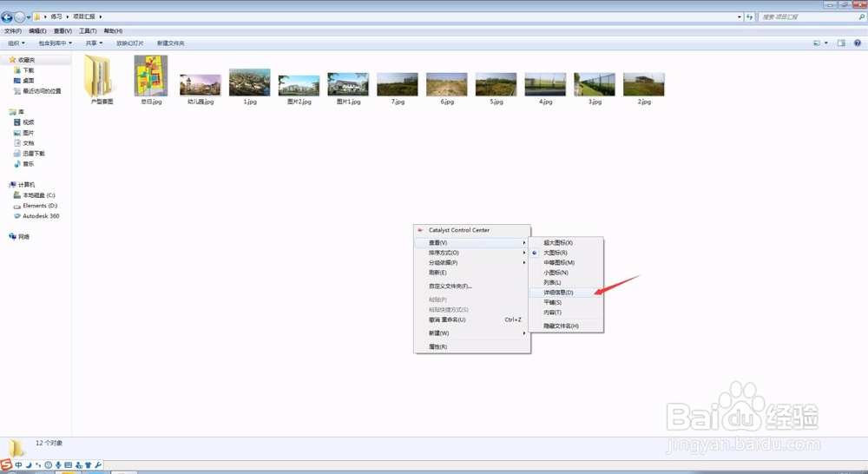
Task: Click the 项目汇报 breadcrumb in address bar
Action: click(84, 16)
